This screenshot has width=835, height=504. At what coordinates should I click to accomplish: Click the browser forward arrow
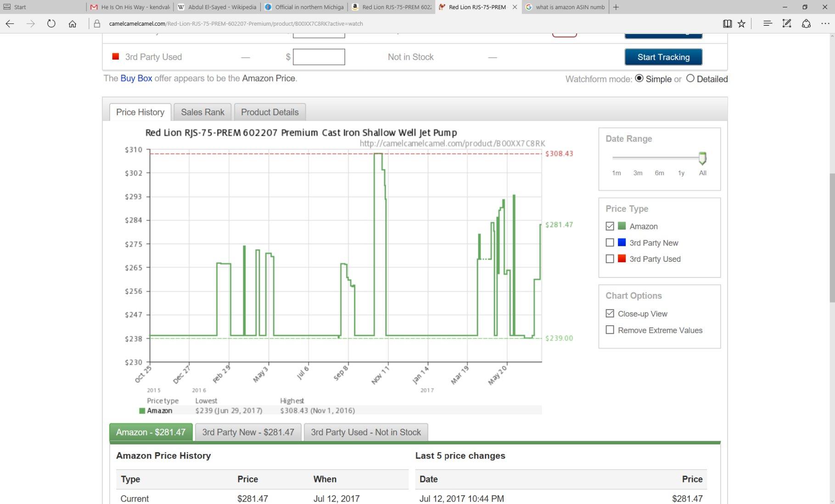tap(31, 24)
